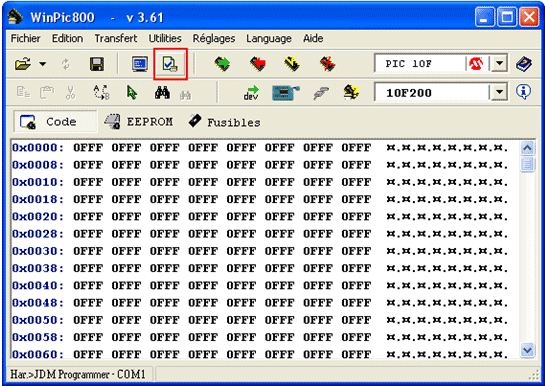
Task: Open the Transfert menu
Action: (x=116, y=38)
